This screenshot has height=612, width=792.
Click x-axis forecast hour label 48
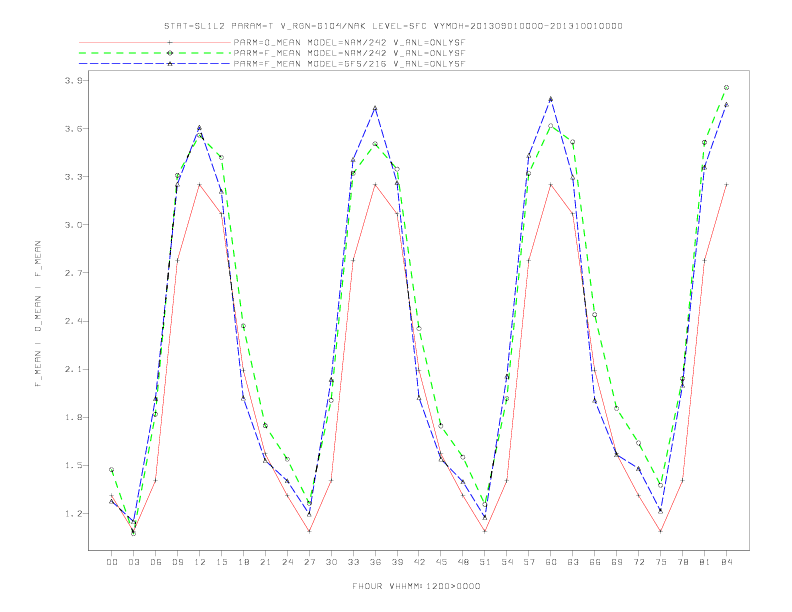click(x=463, y=562)
